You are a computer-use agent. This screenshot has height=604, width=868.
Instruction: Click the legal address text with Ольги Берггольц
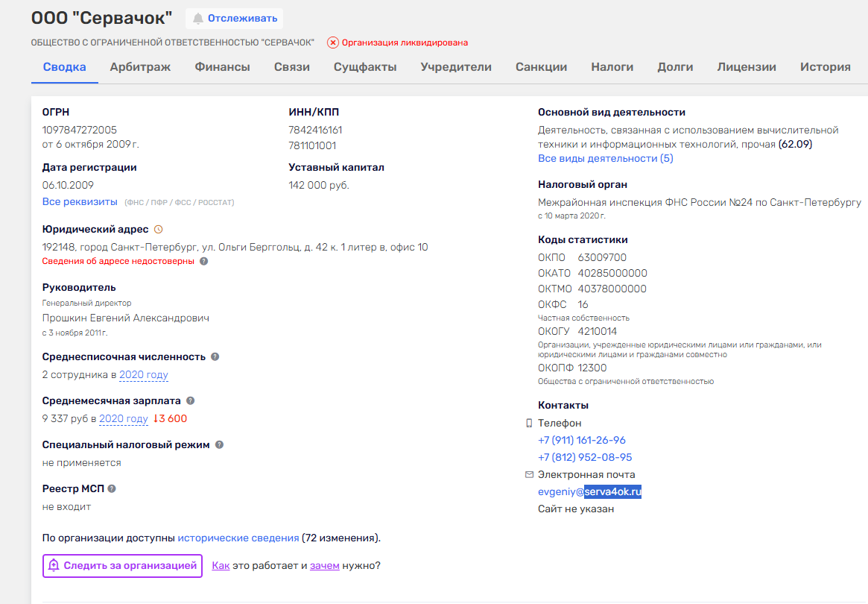pyautogui.click(x=235, y=247)
